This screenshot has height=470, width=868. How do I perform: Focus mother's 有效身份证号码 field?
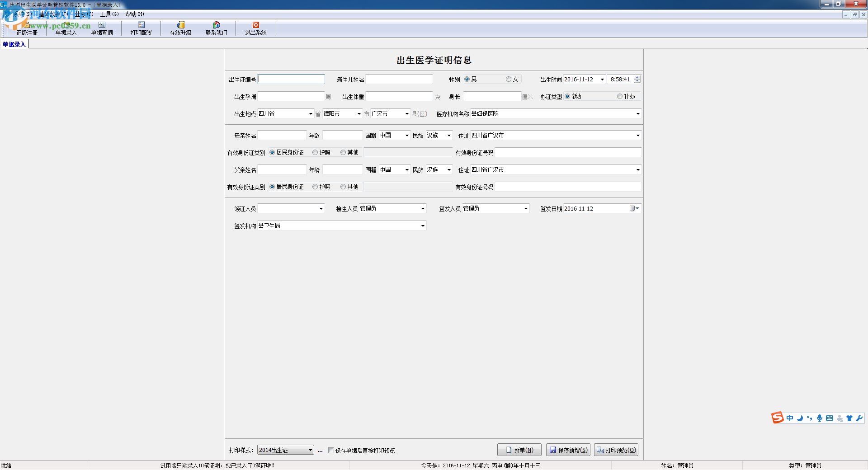(x=568, y=152)
